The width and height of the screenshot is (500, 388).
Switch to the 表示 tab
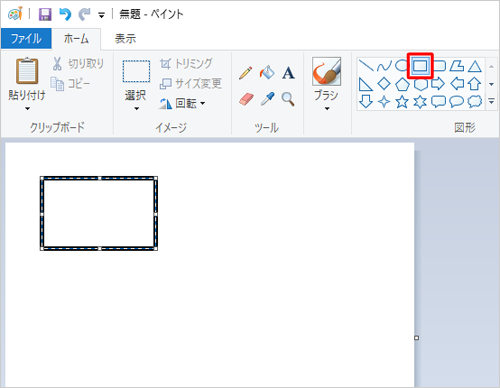[x=125, y=39]
